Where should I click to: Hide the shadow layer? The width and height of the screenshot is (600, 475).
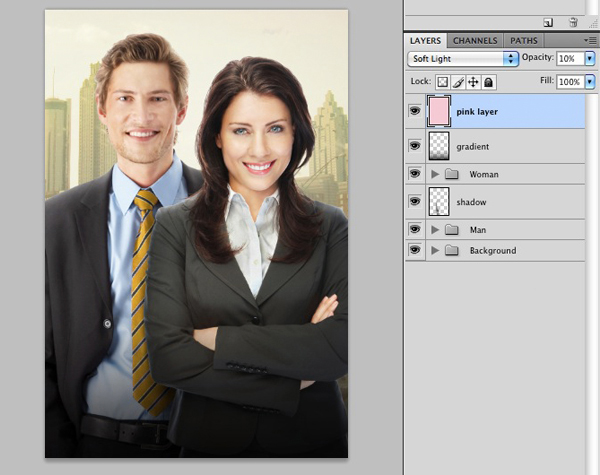pos(414,201)
